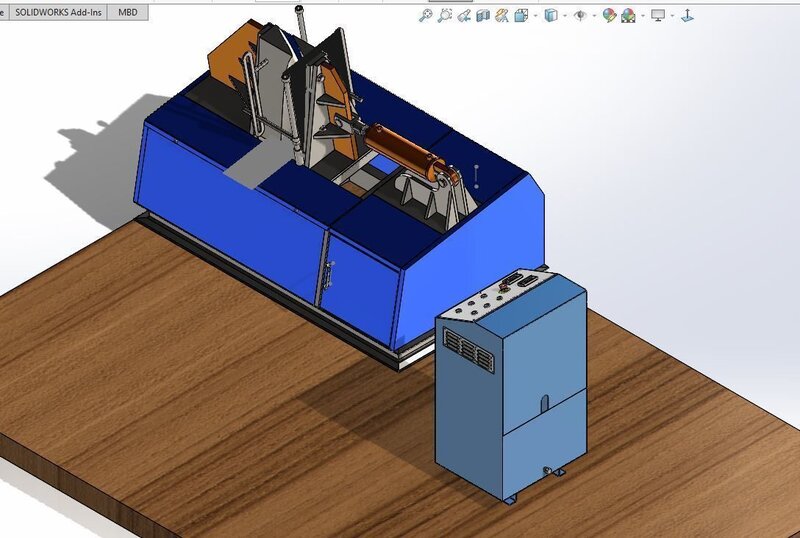Open Dynamic Annotation Views

coord(502,15)
